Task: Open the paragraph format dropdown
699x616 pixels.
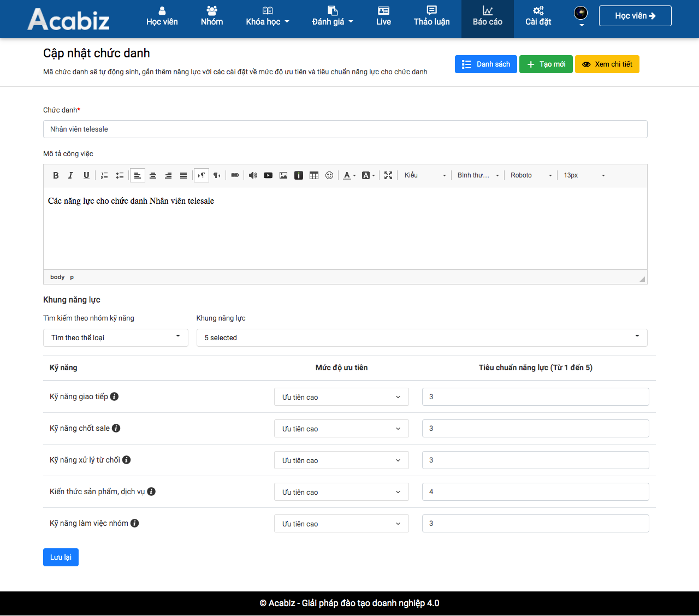Action: [478, 175]
